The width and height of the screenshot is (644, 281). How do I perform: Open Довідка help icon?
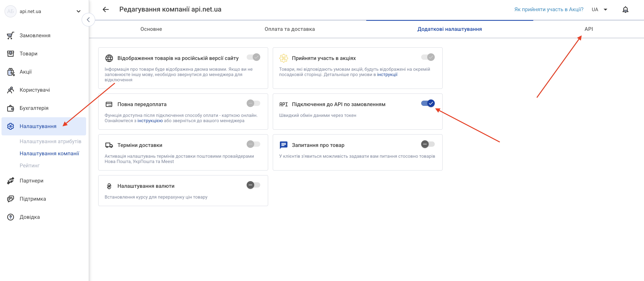[x=11, y=217]
